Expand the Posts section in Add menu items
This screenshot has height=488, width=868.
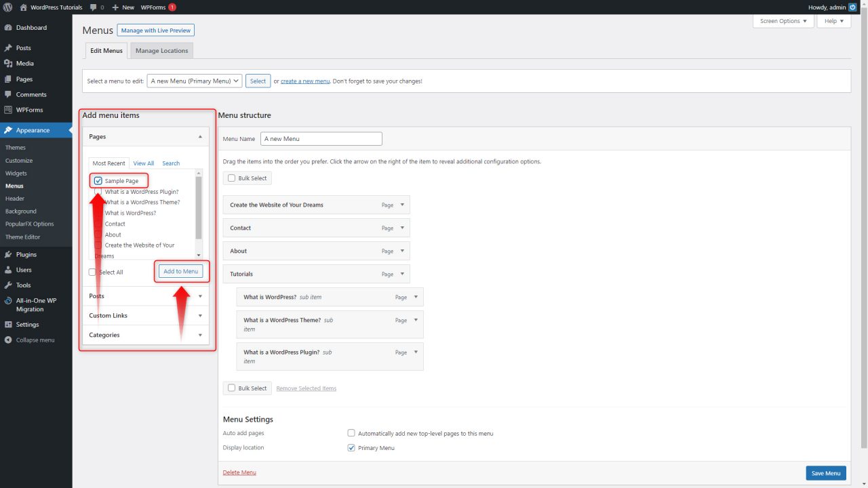click(199, 296)
